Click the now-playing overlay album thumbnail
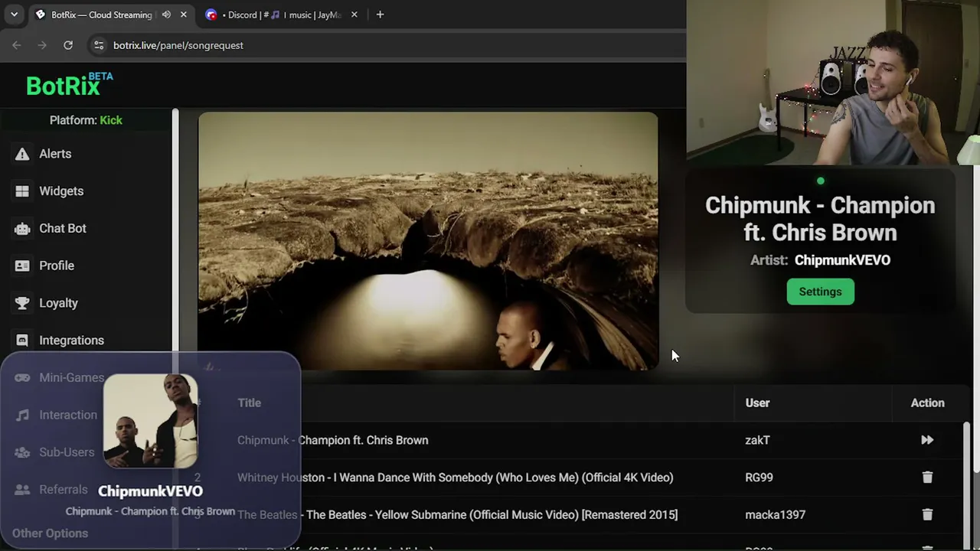This screenshot has width=980, height=551. (x=151, y=421)
